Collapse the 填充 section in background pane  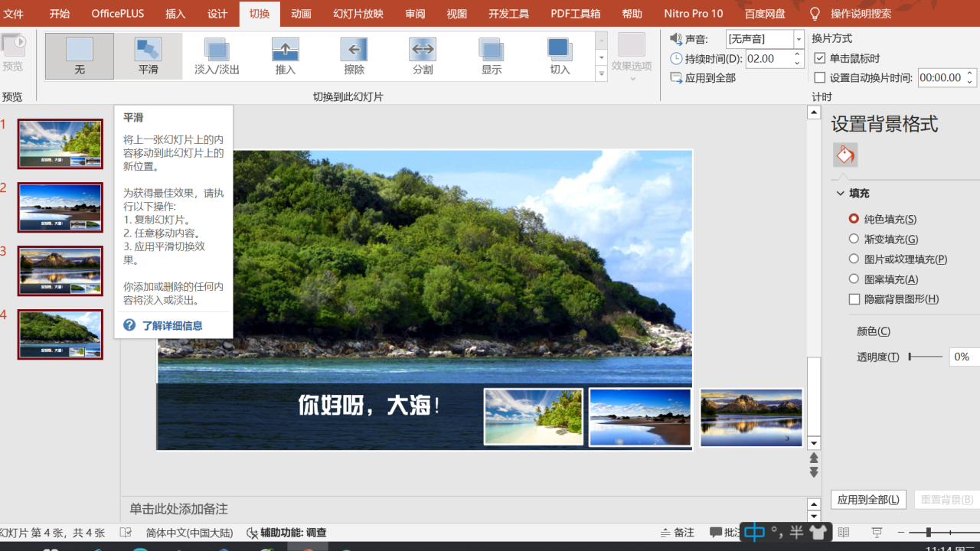click(x=840, y=193)
